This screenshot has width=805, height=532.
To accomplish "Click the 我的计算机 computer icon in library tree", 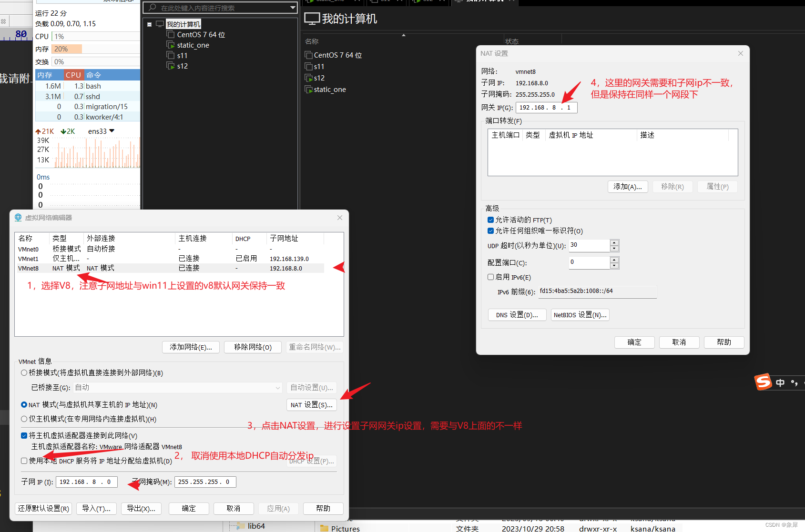I will coord(160,24).
